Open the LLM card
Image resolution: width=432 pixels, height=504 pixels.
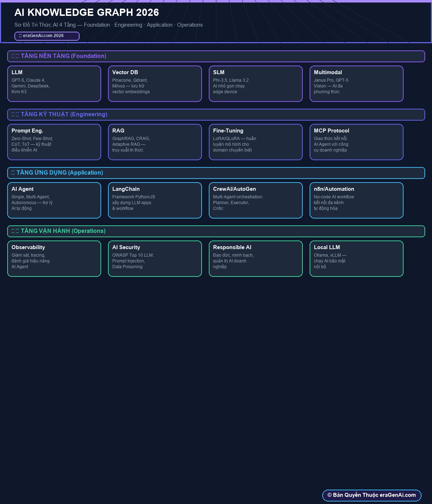[x=54, y=84]
